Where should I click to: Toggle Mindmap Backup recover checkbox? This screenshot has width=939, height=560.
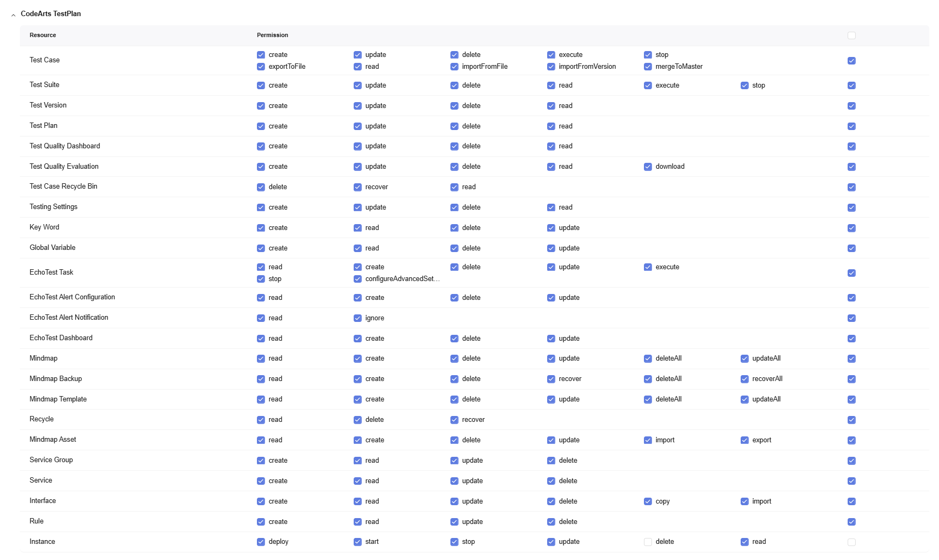tap(551, 379)
